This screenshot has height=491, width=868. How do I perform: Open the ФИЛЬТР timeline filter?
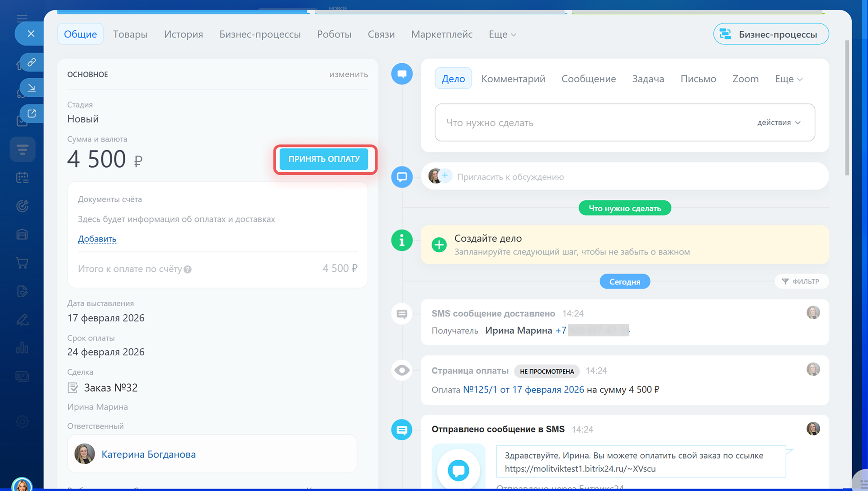[x=801, y=281]
